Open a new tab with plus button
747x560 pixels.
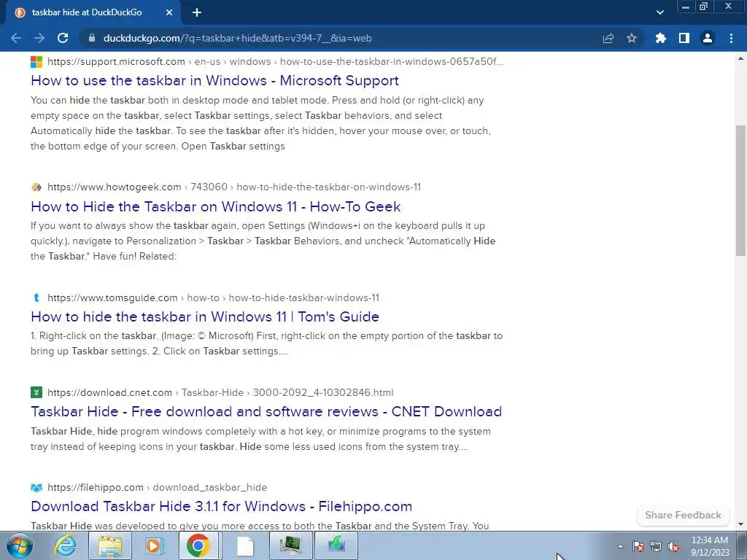[197, 12]
